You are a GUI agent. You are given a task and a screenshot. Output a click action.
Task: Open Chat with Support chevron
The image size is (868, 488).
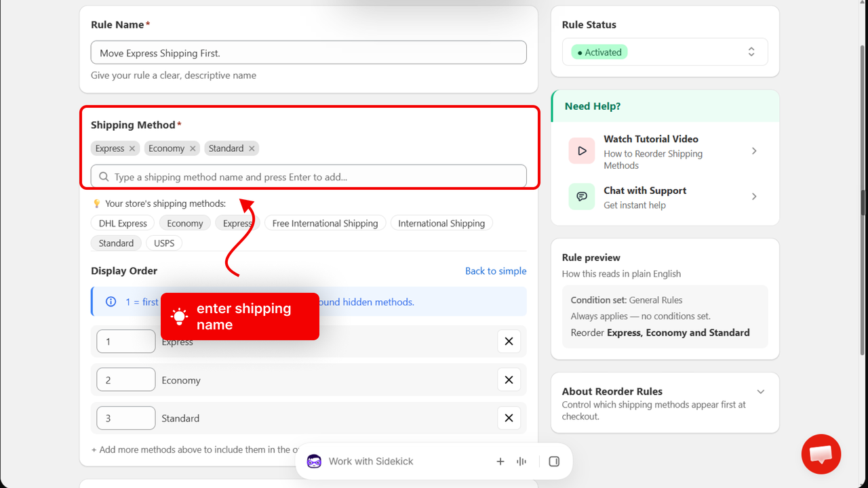754,197
